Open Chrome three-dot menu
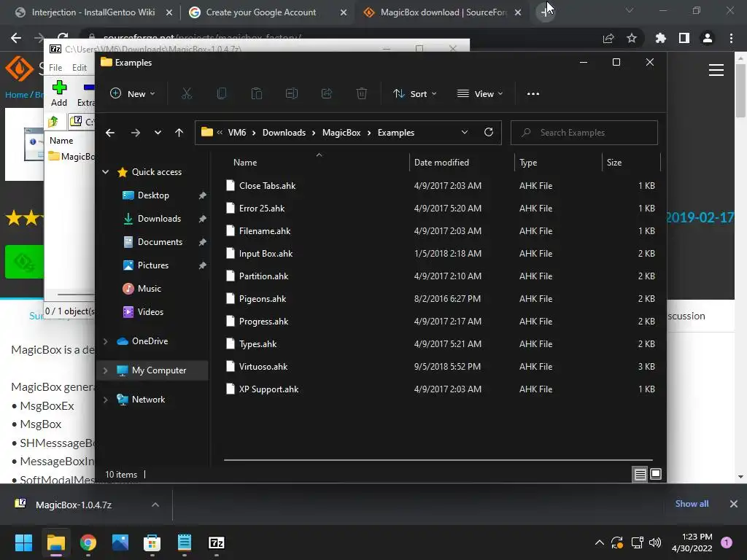The image size is (747, 560). click(731, 38)
